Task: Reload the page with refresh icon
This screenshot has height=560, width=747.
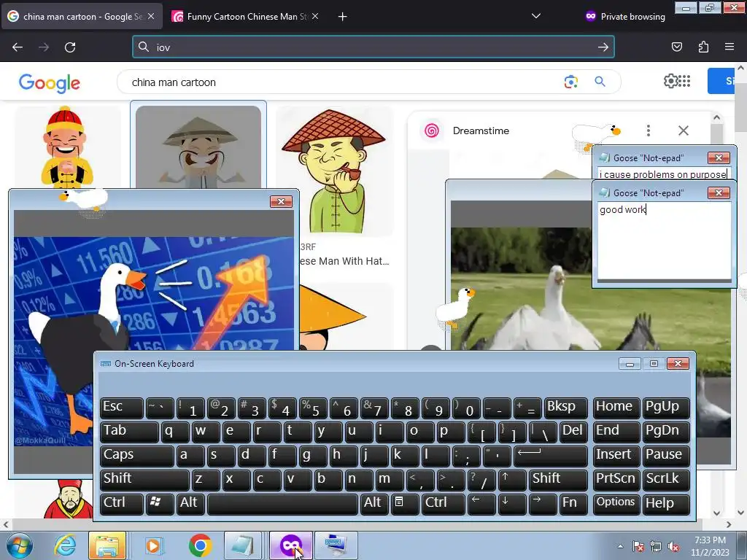Action: click(70, 47)
